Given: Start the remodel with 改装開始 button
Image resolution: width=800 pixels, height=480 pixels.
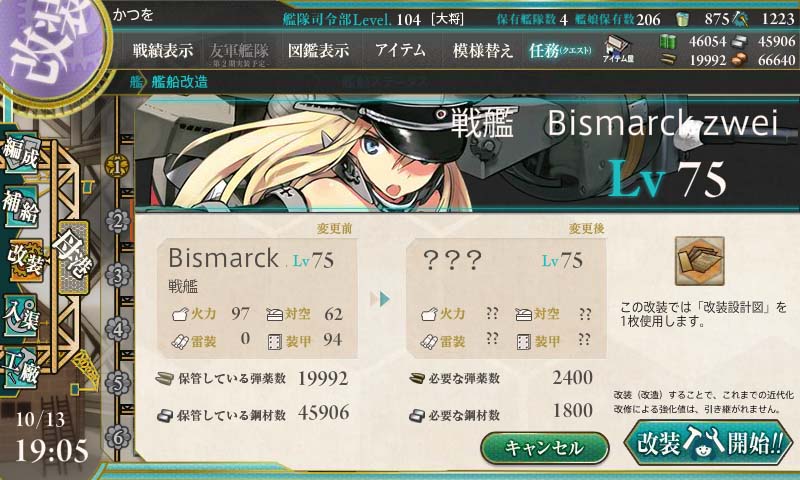Looking at the screenshot, I should pyautogui.click(x=709, y=443).
